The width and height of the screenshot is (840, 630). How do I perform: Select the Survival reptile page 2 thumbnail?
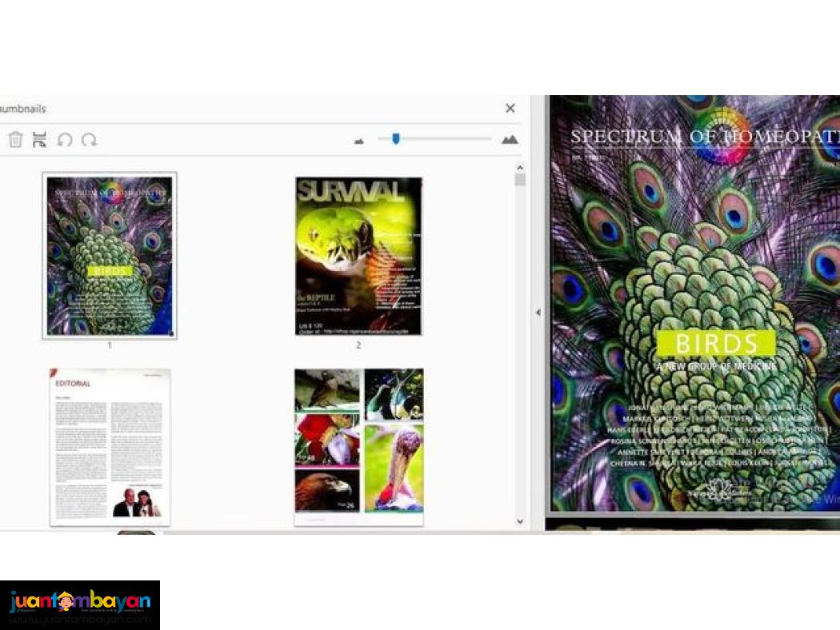[x=358, y=256]
